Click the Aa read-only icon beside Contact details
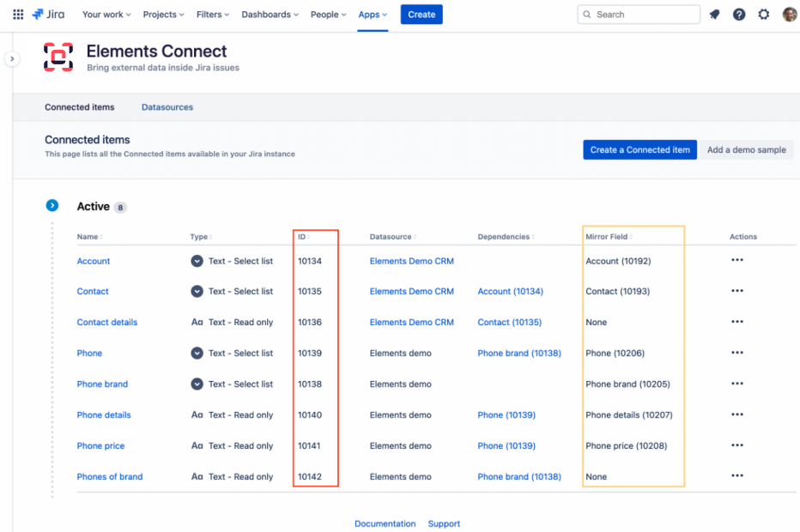This screenshot has width=800, height=532. click(195, 322)
